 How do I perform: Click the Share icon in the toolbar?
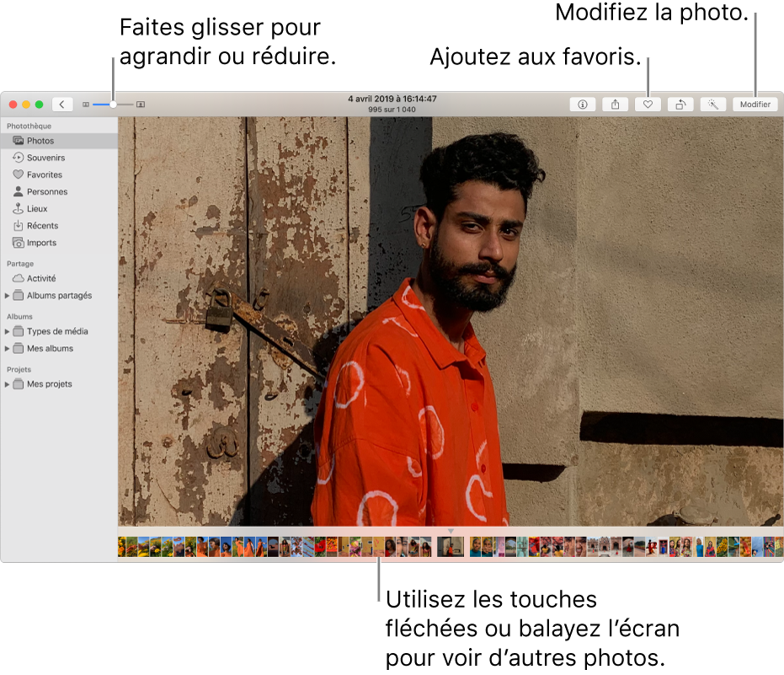click(615, 104)
